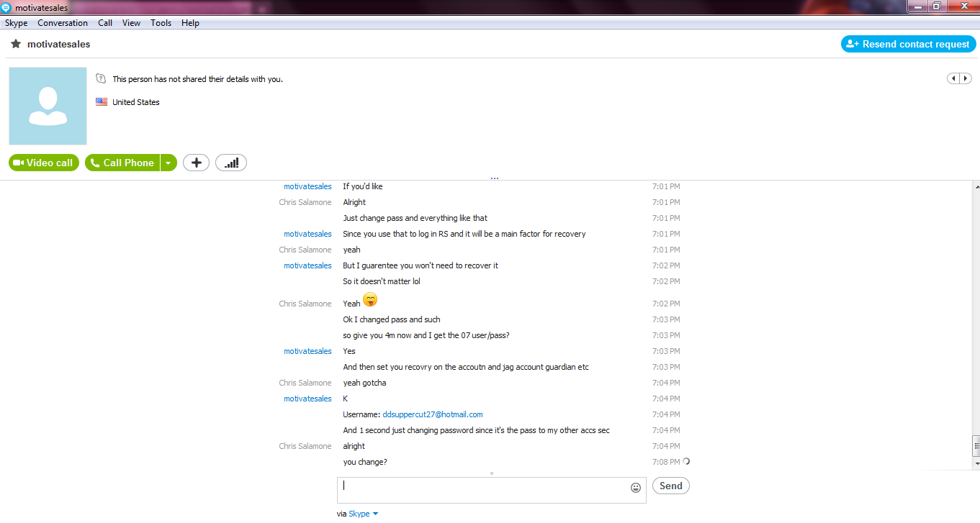This screenshot has width=980, height=523.
Task: Click message "Just change pass and everything like that"
Action: (415, 218)
